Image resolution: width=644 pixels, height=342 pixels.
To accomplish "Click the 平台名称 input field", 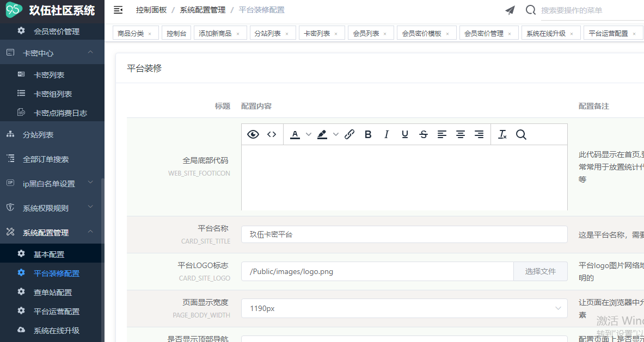I will point(404,234).
